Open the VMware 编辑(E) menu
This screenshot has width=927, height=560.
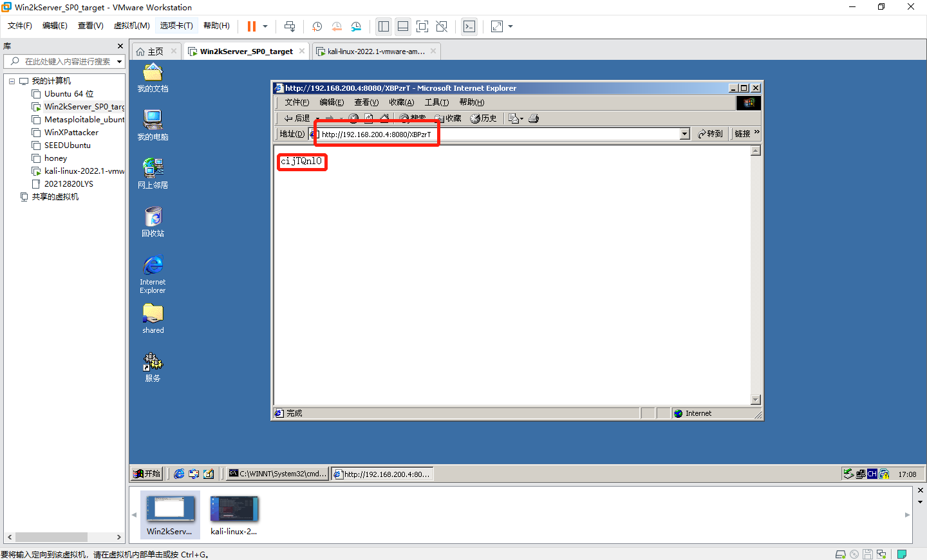55,26
